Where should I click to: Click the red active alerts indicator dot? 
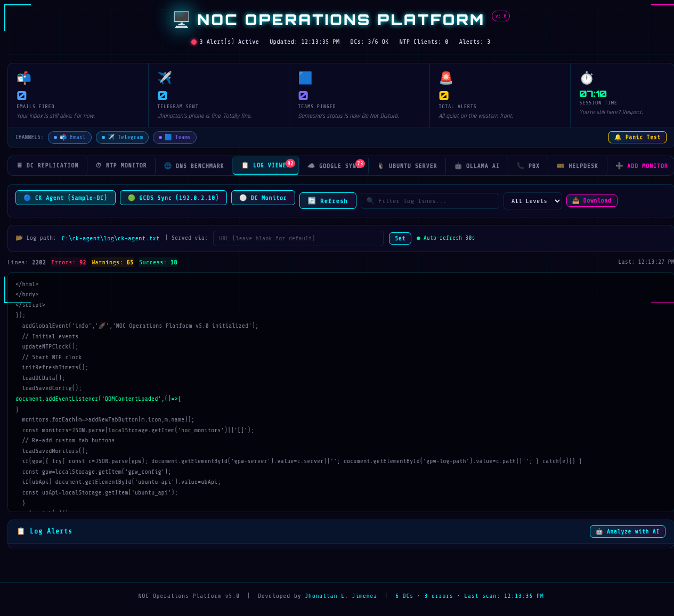pos(194,42)
